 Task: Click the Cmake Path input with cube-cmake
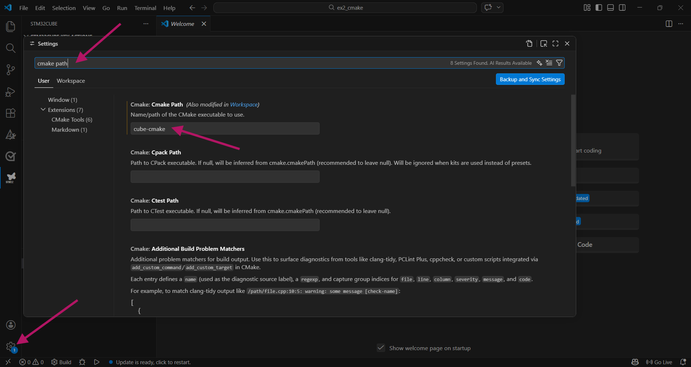click(225, 129)
